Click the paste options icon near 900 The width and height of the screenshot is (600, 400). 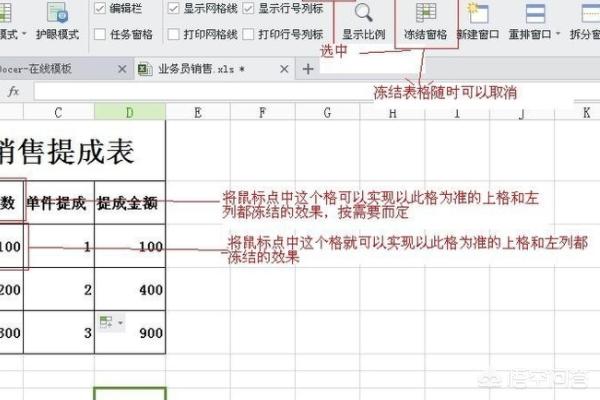[x=106, y=322]
